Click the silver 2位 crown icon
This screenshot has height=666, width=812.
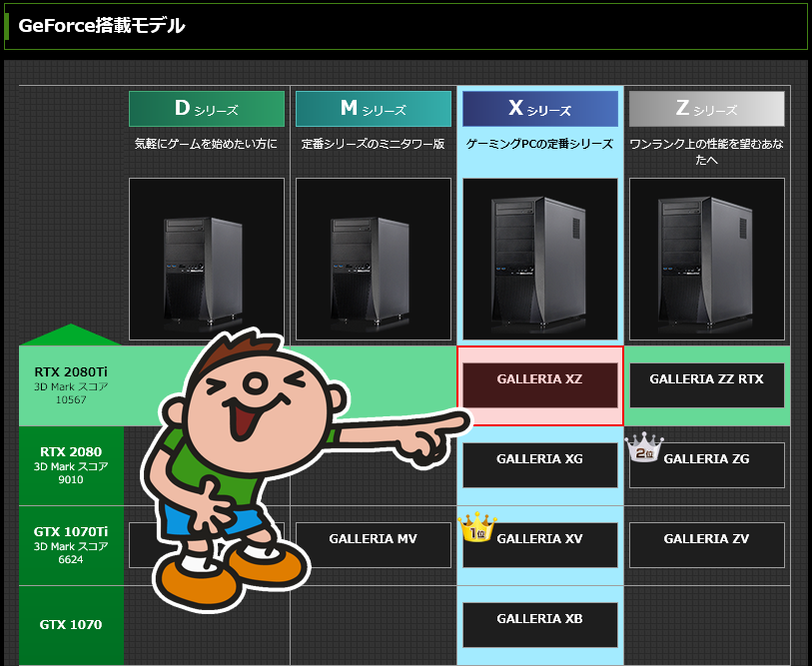[x=643, y=447]
